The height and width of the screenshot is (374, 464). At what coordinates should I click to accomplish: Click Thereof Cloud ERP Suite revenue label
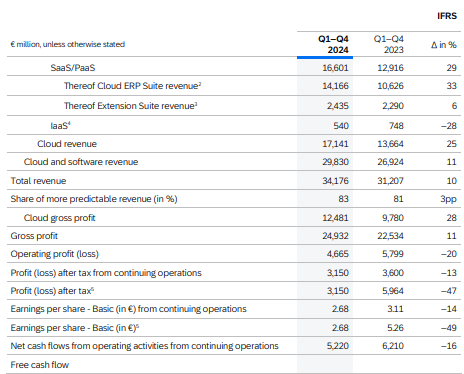click(132, 86)
